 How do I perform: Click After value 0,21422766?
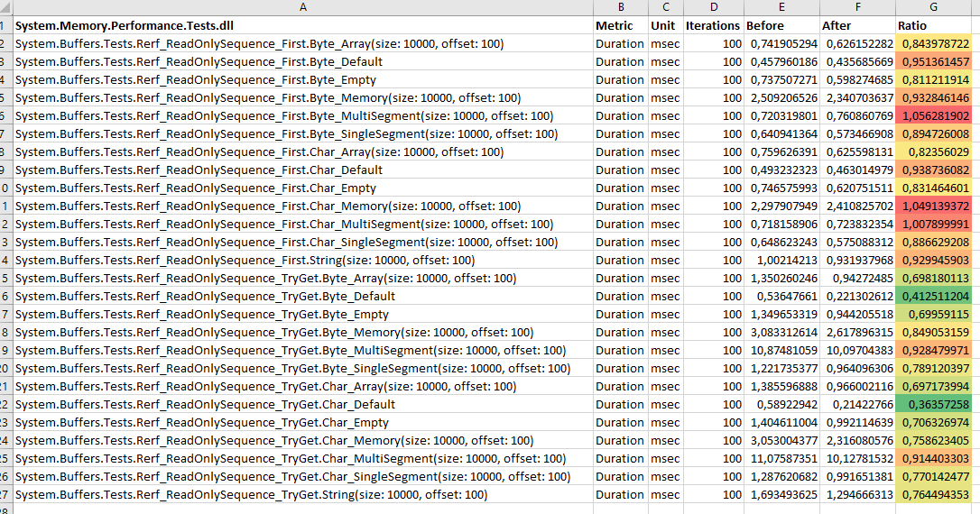[857, 405]
